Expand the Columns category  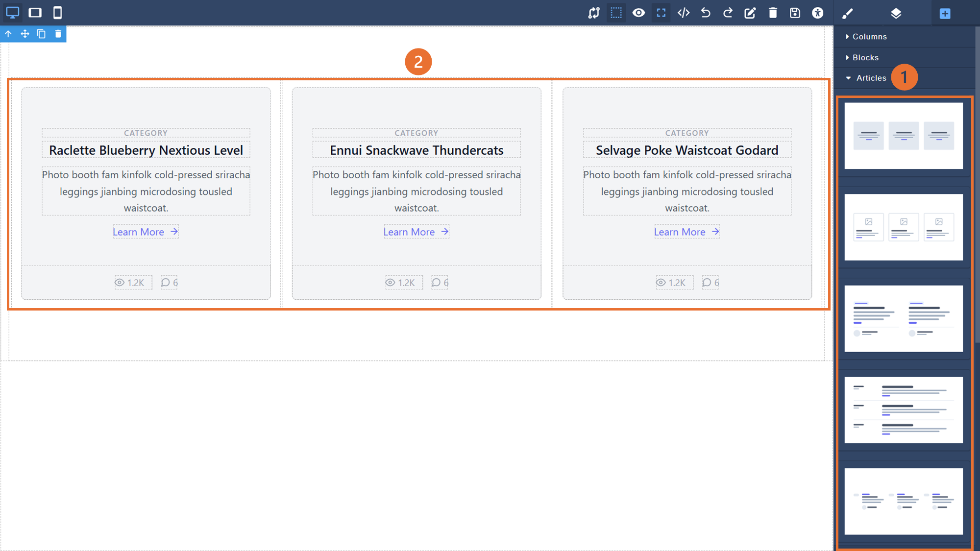869,37
